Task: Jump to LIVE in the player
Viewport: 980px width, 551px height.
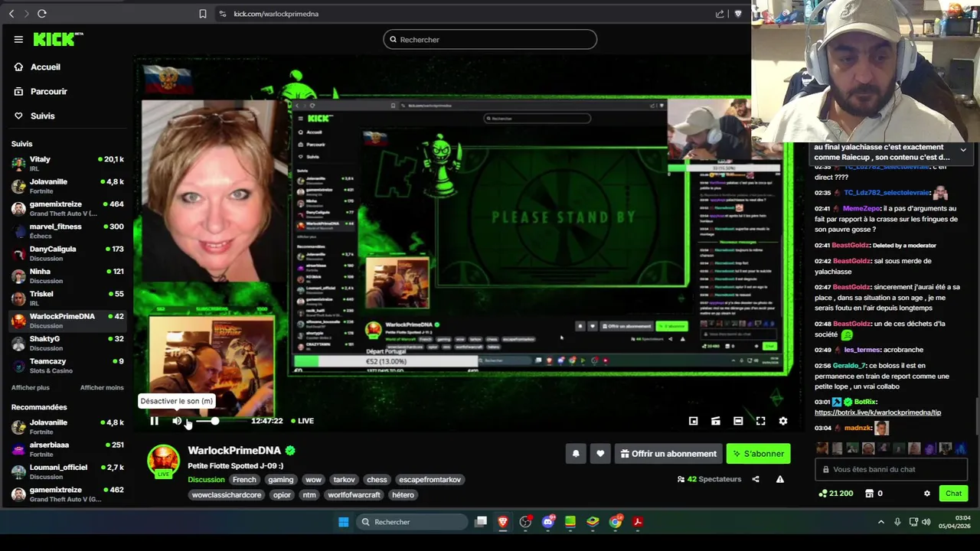Action: 302,421
